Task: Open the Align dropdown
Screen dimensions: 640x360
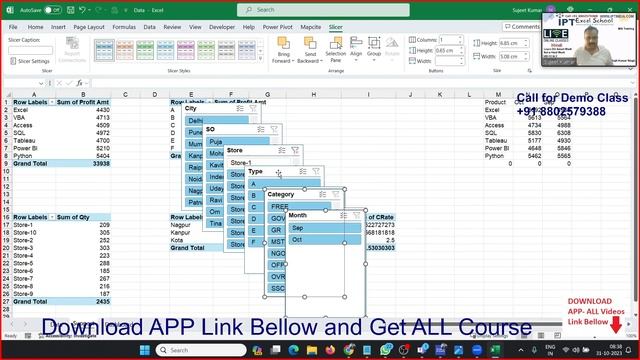Action: point(356,49)
